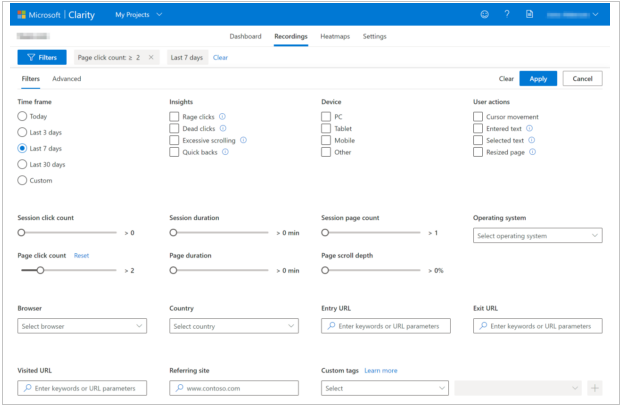Click the Quick backs info icon

click(225, 152)
